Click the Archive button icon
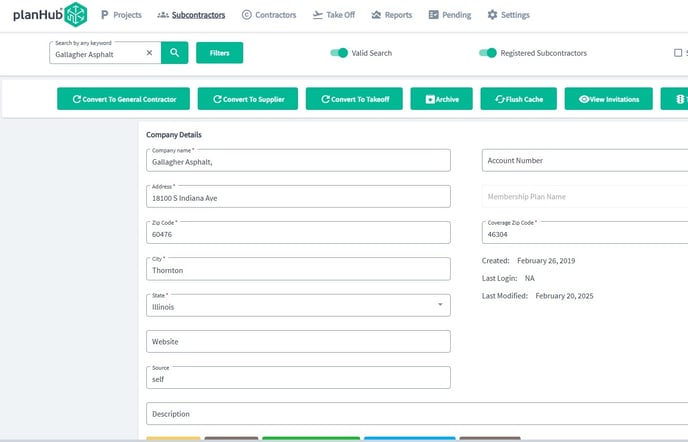 click(x=430, y=100)
